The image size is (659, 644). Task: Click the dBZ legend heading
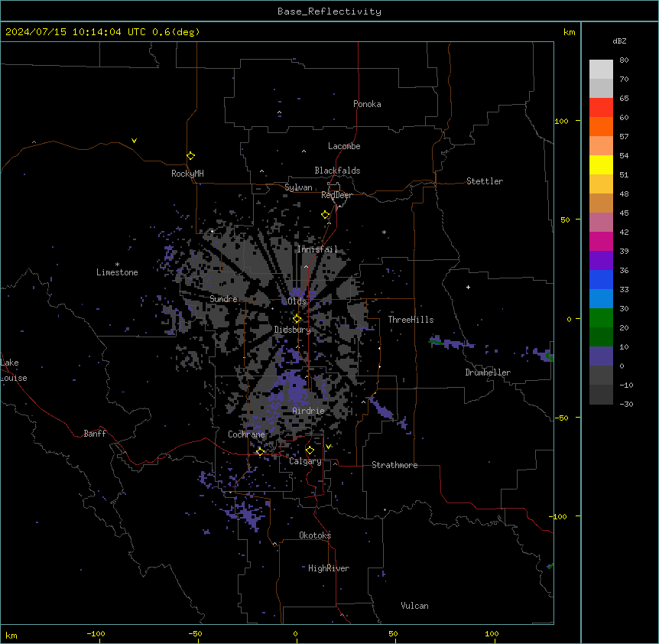(x=619, y=41)
